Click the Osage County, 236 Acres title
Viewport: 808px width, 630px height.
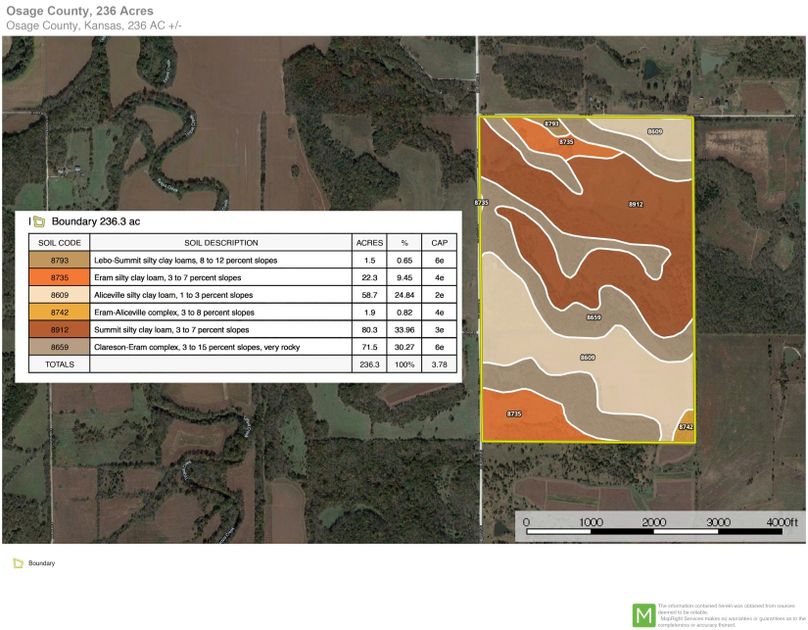click(x=80, y=10)
